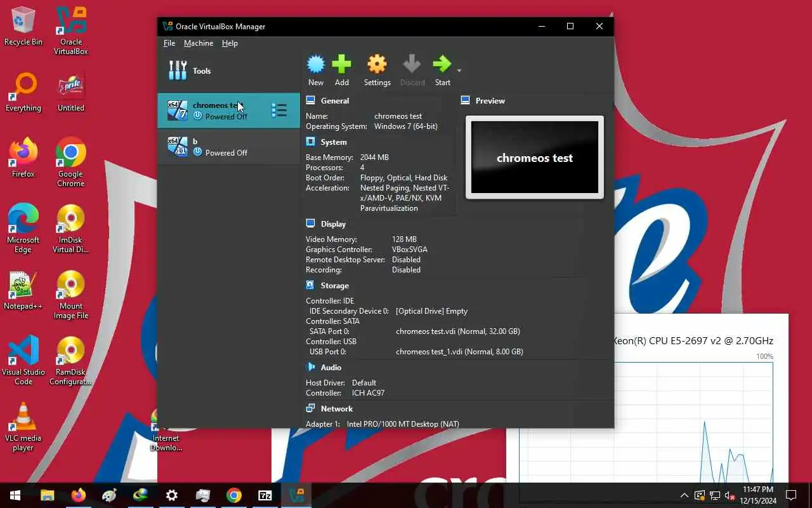Open the Notepad++ desktop shortcut
This screenshot has width=812, height=508.
tap(23, 291)
